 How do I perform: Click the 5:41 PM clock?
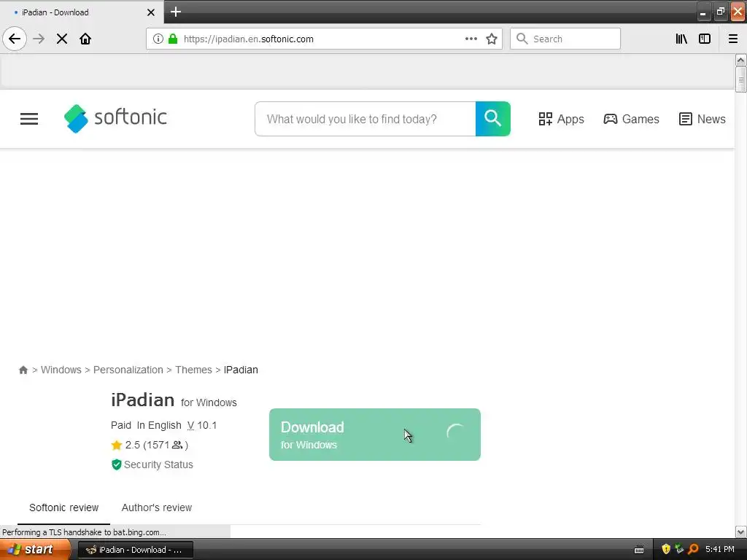pos(720,549)
